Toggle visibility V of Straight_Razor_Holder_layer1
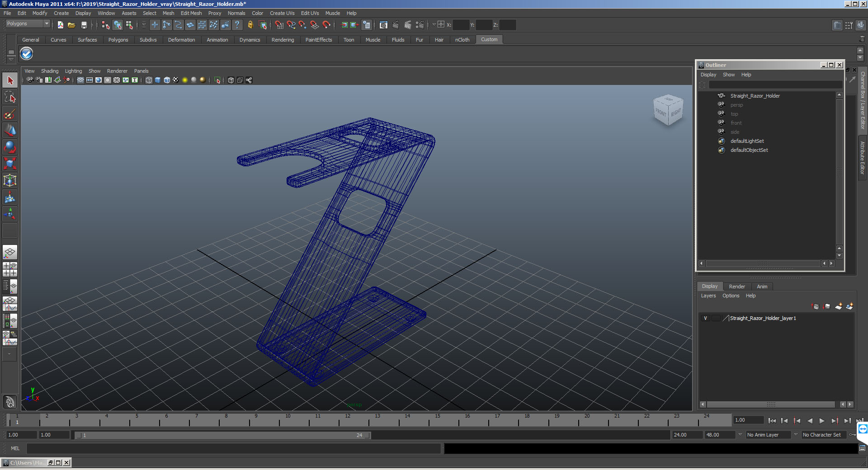868x470 pixels. pos(705,318)
